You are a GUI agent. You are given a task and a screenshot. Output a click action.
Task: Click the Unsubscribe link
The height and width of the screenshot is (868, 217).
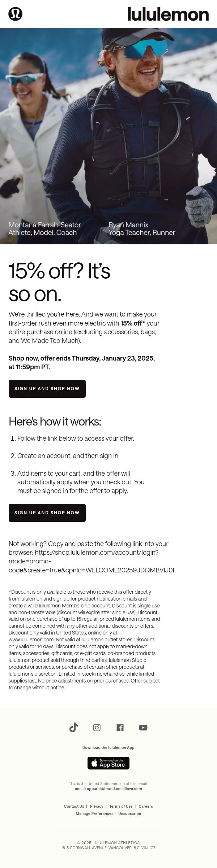(x=129, y=814)
